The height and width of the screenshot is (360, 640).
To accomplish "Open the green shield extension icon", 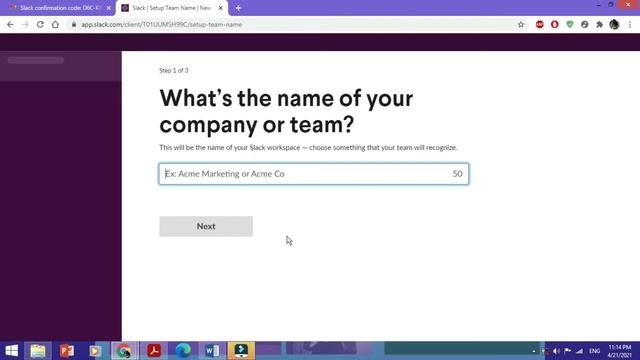I will [x=569, y=24].
